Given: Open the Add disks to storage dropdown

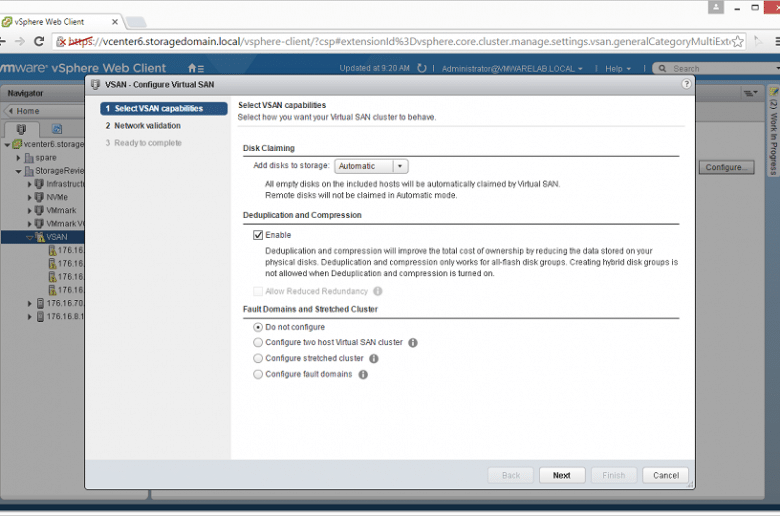Looking at the screenshot, I should tap(372, 166).
